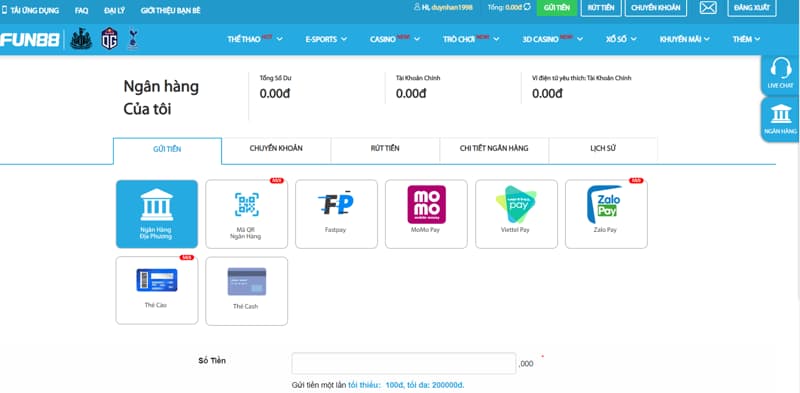Screen dimensions: 800x393
Task: Pick the MoMo Pay payment tile
Action: coord(426,214)
